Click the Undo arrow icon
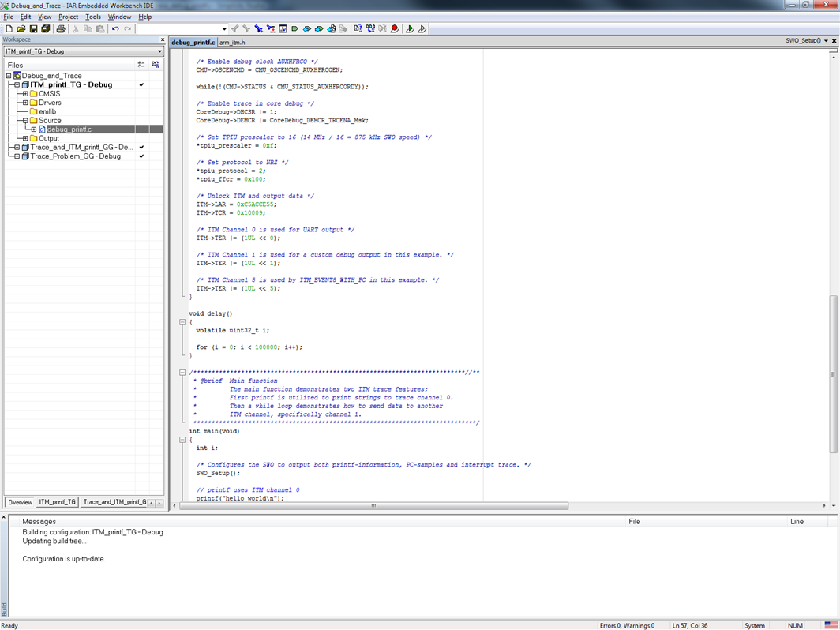The image size is (840, 630). tap(115, 29)
